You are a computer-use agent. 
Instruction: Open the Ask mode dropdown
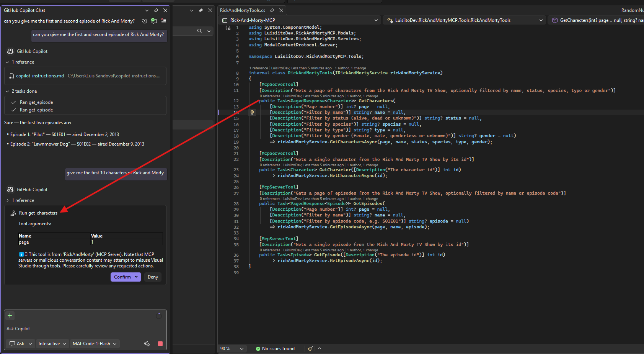tap(21, 344)
